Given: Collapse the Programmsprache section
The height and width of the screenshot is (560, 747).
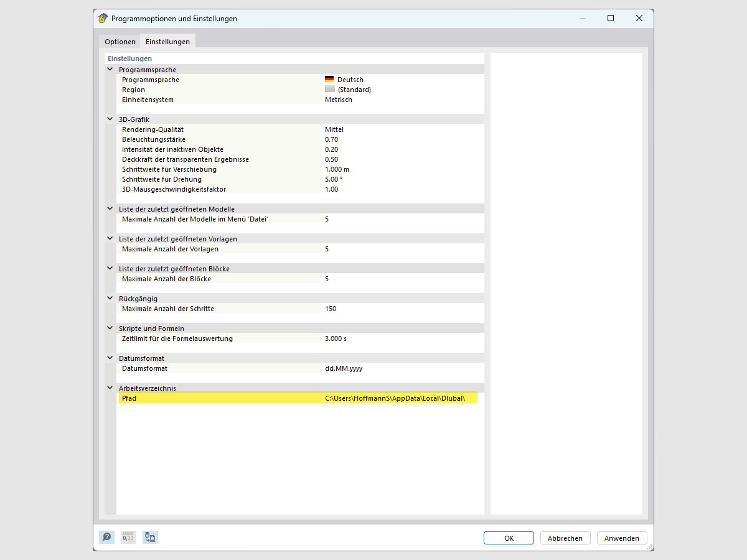Looking at the screenshot, I should point(110,69).
